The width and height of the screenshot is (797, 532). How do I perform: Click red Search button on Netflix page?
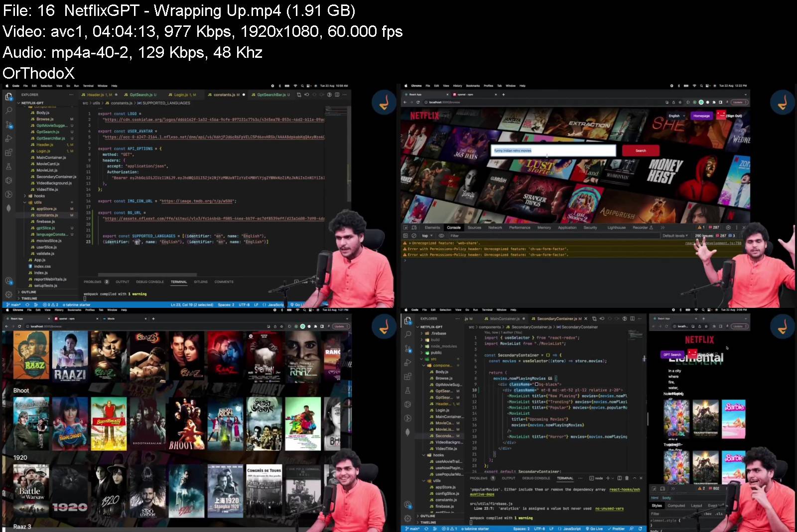(641, 150)
